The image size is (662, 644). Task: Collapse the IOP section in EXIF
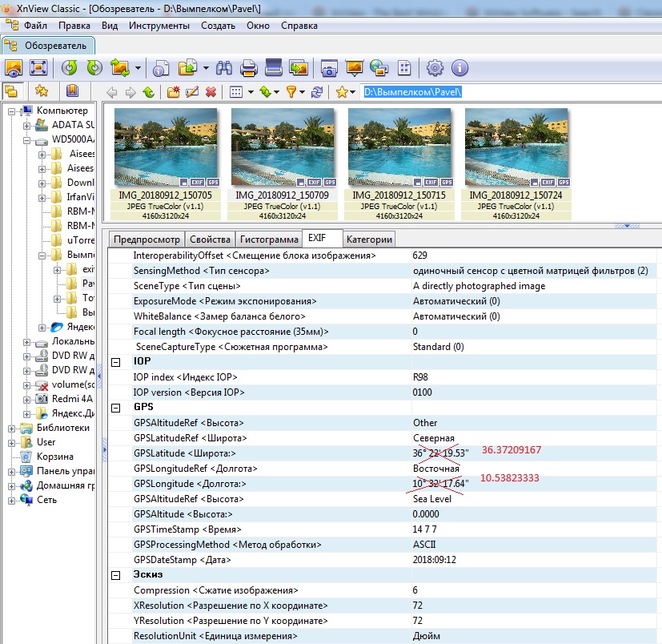(116, 362)
